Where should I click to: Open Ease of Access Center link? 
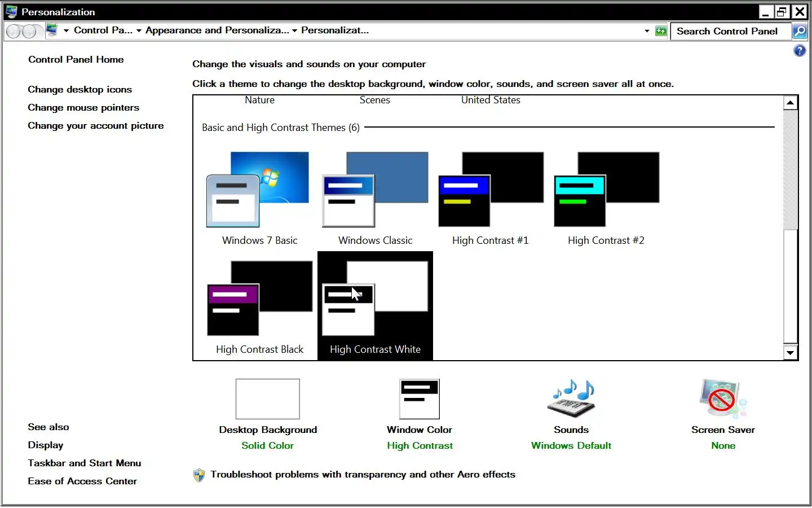(82, 481)
